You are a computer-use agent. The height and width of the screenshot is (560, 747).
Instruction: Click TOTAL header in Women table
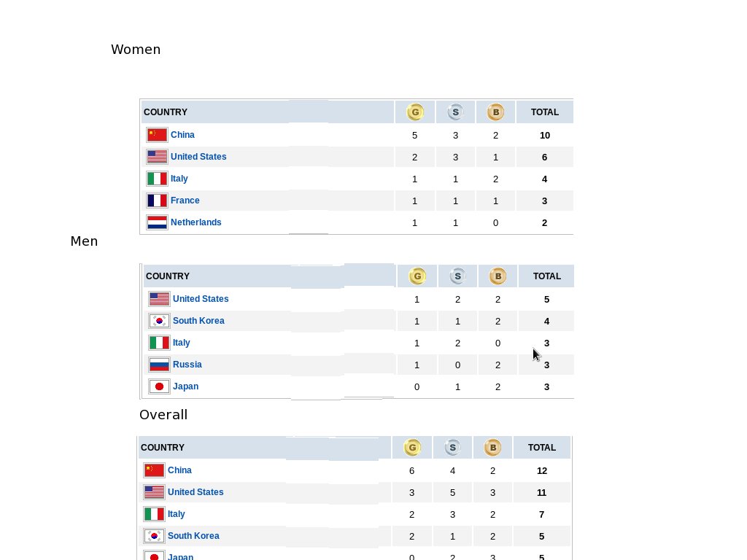(x=544, y=112)
